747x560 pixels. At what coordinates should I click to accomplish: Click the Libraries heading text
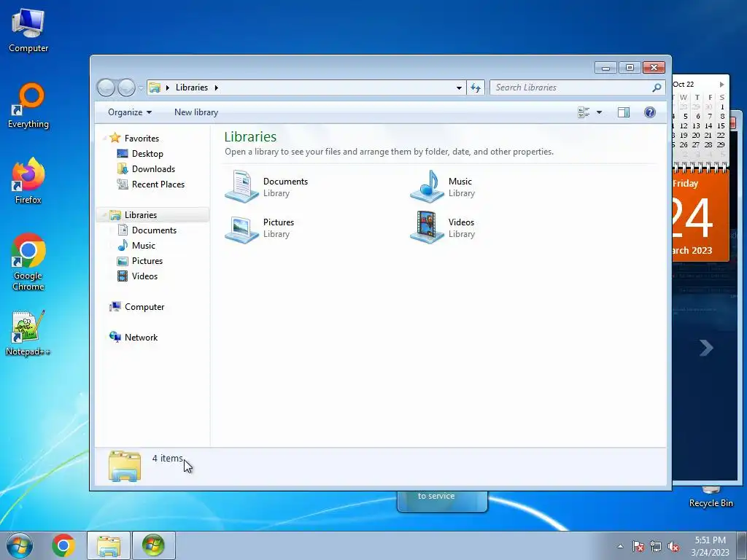pyautogui.click(x=250, y=136)
